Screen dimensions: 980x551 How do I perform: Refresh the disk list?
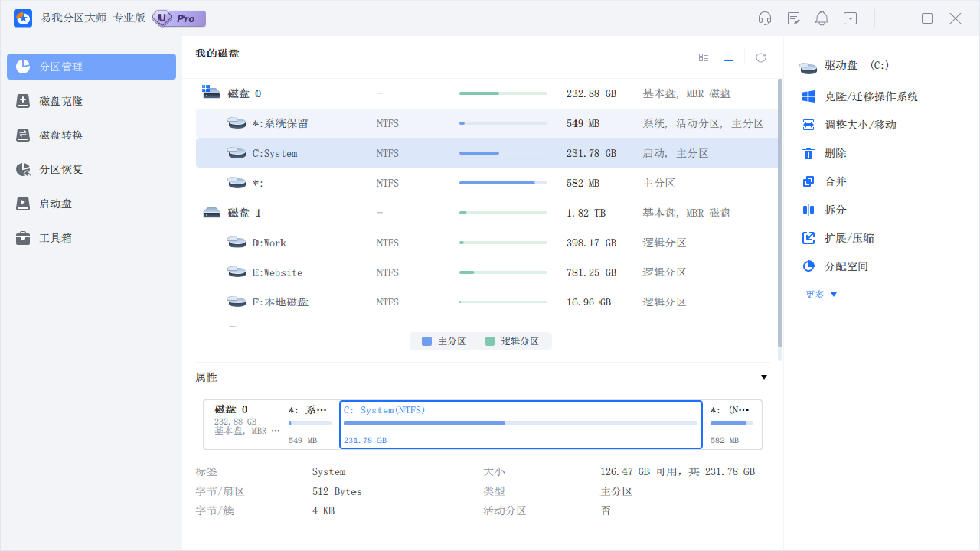point(760,57)
